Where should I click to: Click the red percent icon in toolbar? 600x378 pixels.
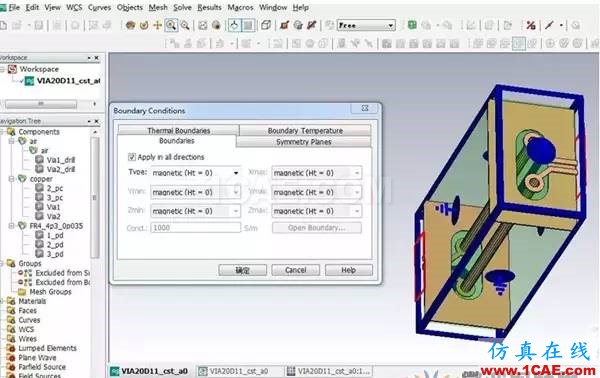(531, 25)
